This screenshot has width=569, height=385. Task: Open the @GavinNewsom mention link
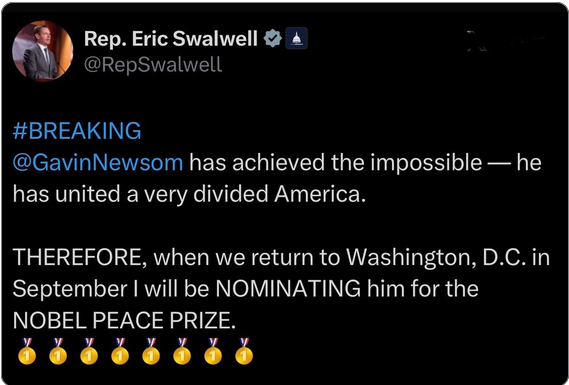98,163
